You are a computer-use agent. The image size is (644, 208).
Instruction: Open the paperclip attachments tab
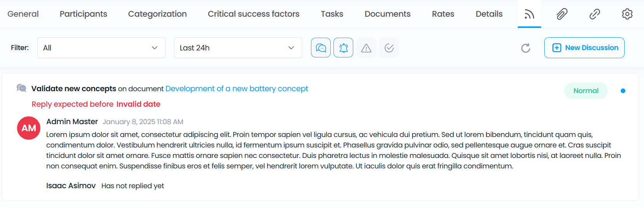pos(562,14)
